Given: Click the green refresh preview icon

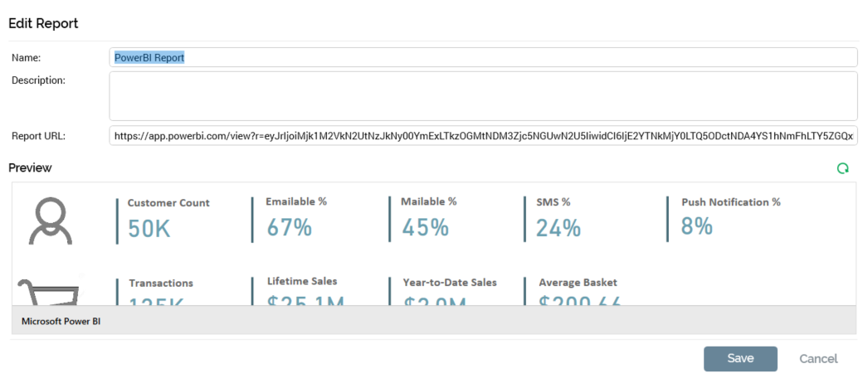Looking at the screenshot, I should tap(842, 168).
